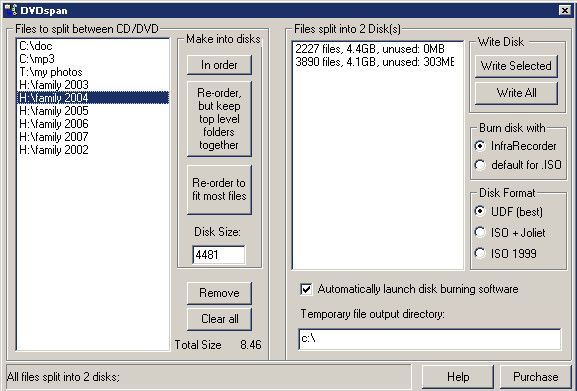Click the Purchase button
The image size is (577, 391).
click(x=535, y=377)
